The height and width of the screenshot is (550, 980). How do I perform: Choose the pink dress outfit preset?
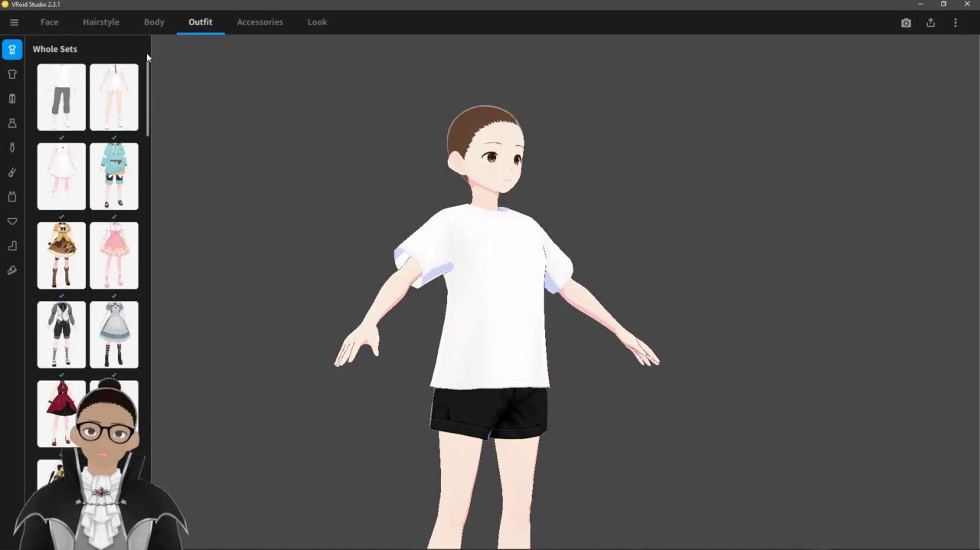point(114,255)
